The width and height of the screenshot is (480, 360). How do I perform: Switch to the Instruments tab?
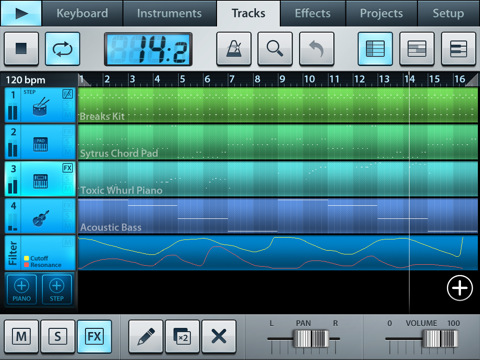click(x=169, y=13)
